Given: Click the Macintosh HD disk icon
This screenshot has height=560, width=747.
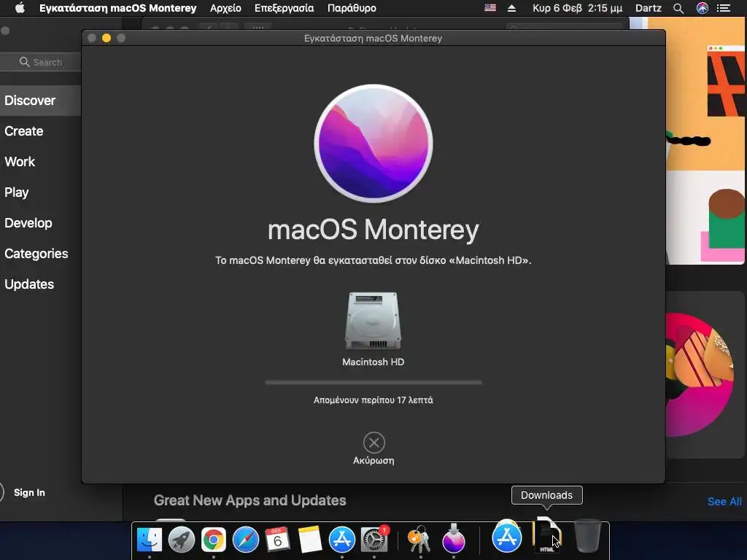Looking at the screenshot, I should pyautogui.click(x=373, y=321).
